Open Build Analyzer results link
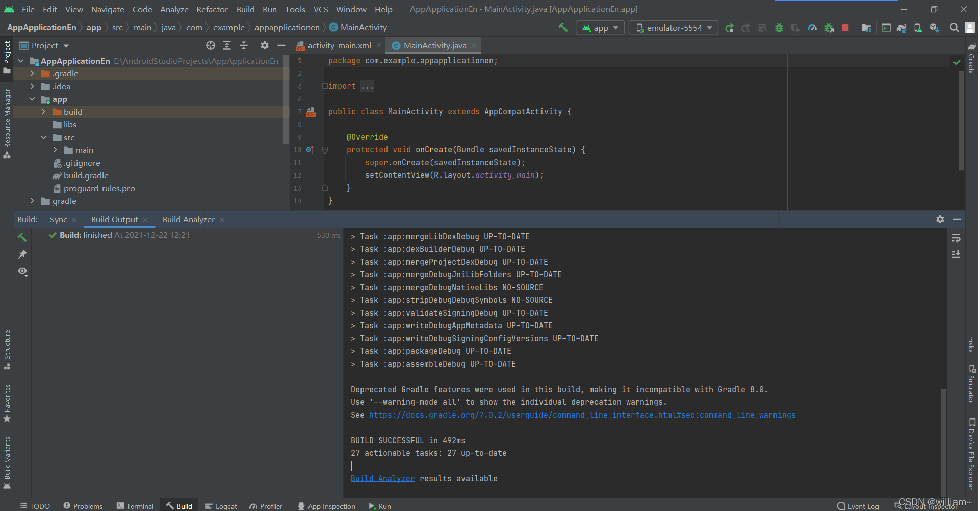Image resolution: width=980 pixels, height=511 pixels. 382,478
